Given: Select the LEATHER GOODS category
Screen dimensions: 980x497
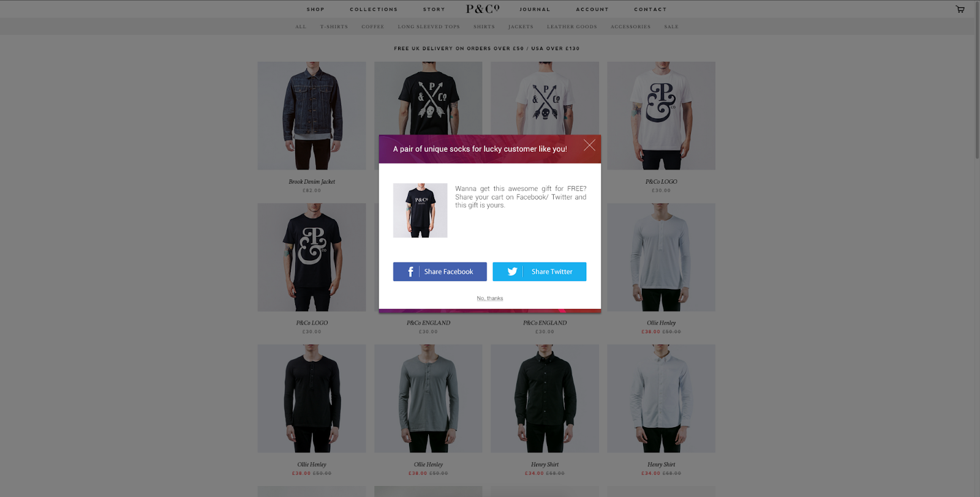Looking at the screenshot, I should pos(571,27).
